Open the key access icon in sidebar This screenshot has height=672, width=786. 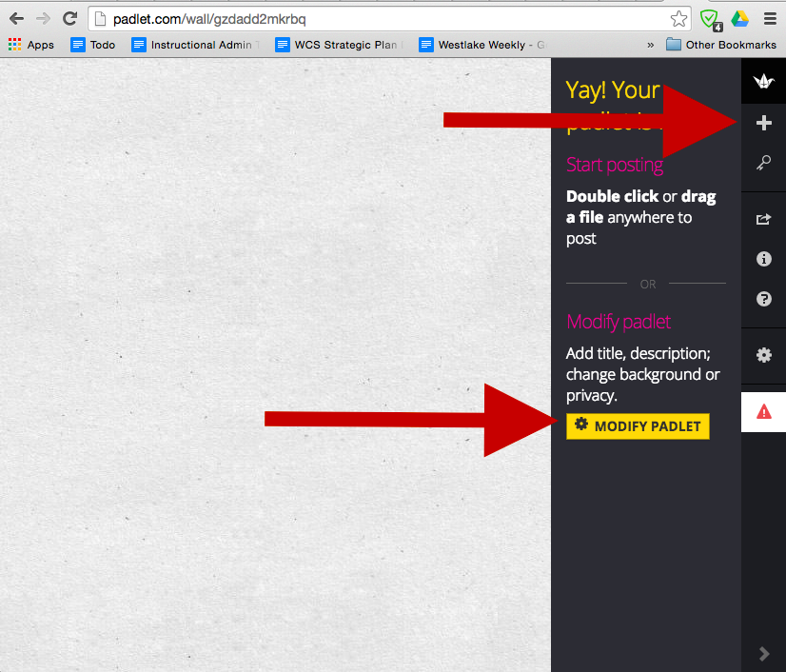[x=763, y=163]
